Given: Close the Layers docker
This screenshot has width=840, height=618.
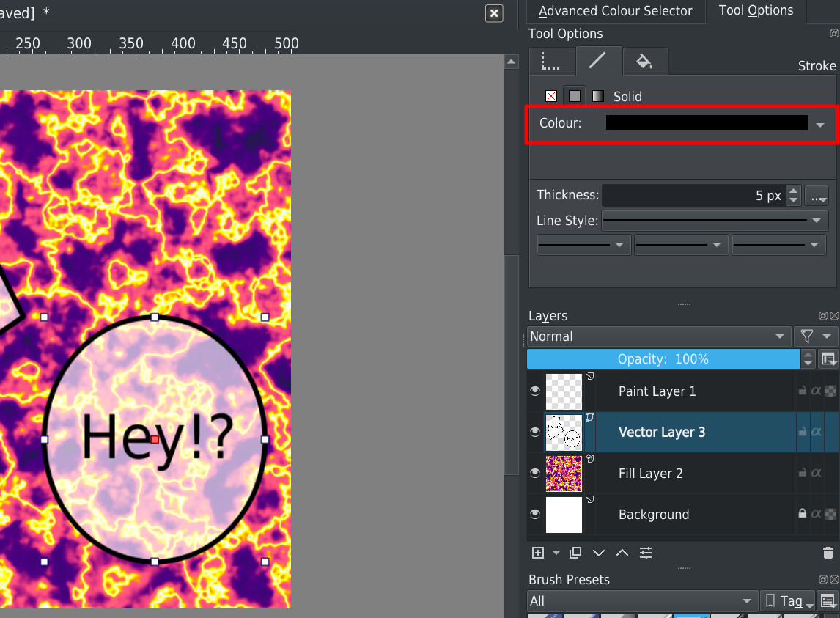Looking at the screenshot, I should point(834,316).
